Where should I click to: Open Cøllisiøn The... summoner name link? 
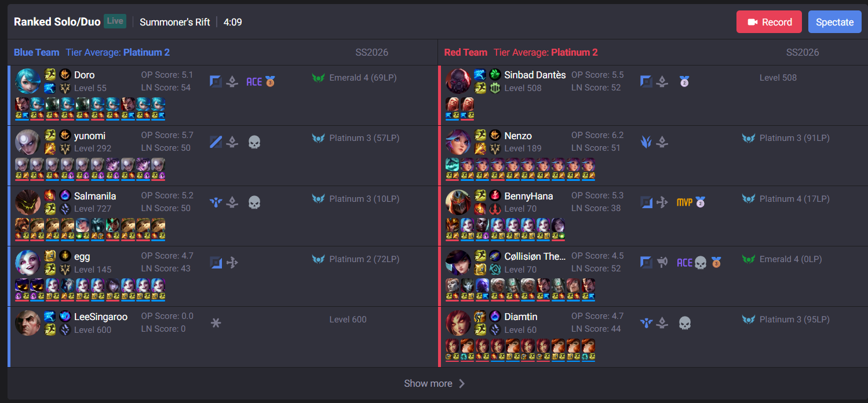535,256
